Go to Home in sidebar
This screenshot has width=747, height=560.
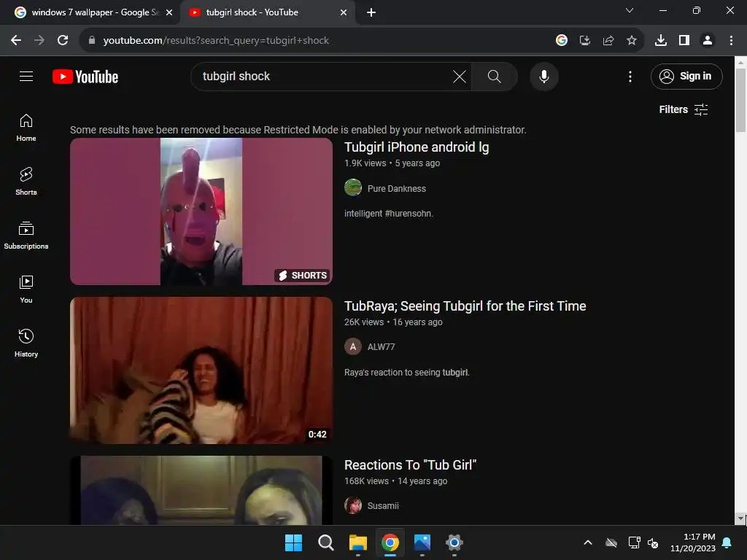[x=26, y=128]
